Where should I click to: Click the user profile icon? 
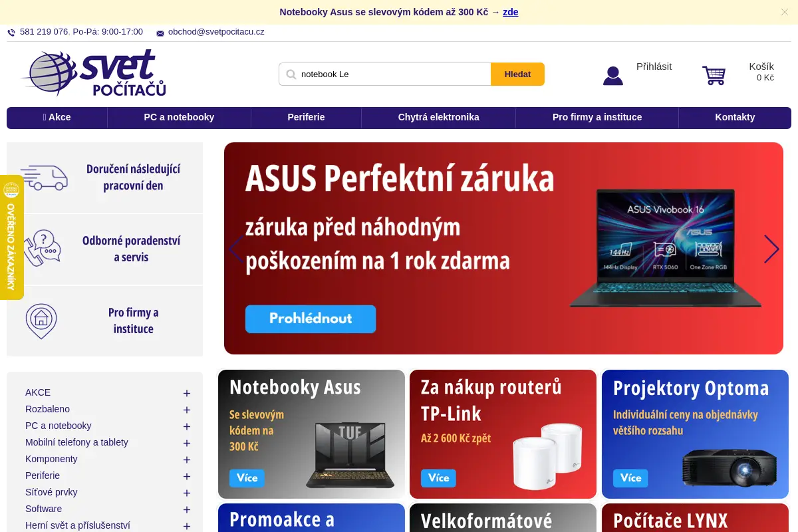(x=613, y=76)
